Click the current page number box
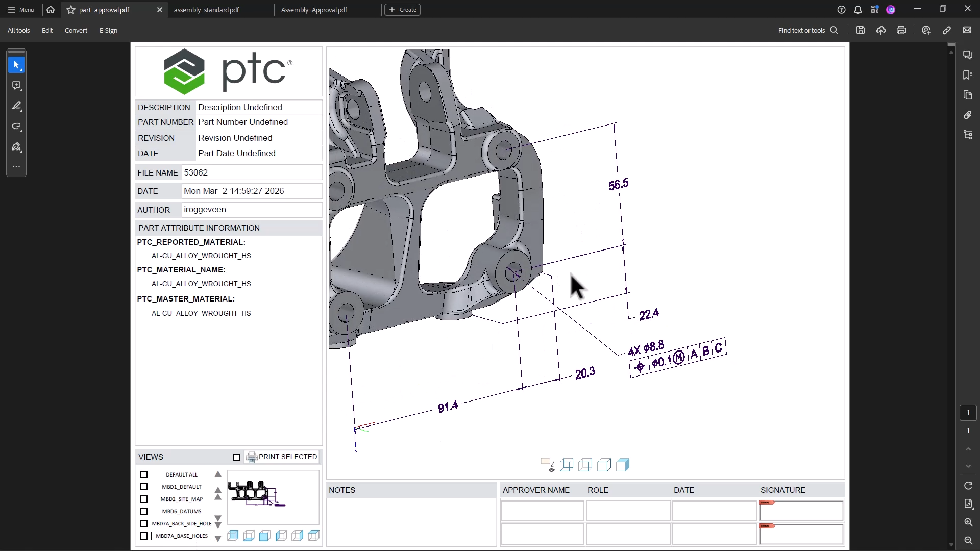Image resolution: width=980 pixels, height=551 pixels. (x=968, y=413)
